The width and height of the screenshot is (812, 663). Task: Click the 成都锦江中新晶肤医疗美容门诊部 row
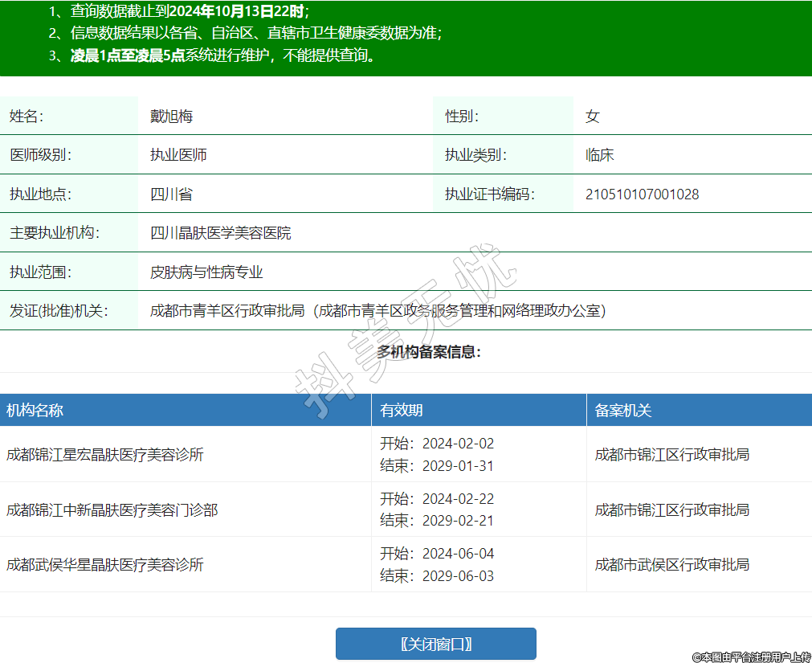point(112,510)
